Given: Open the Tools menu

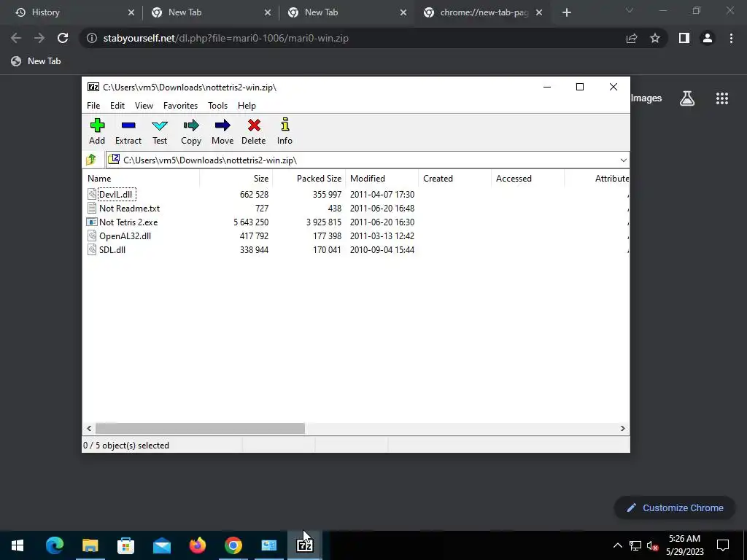Looking at the screenshot, I should 217,106.
